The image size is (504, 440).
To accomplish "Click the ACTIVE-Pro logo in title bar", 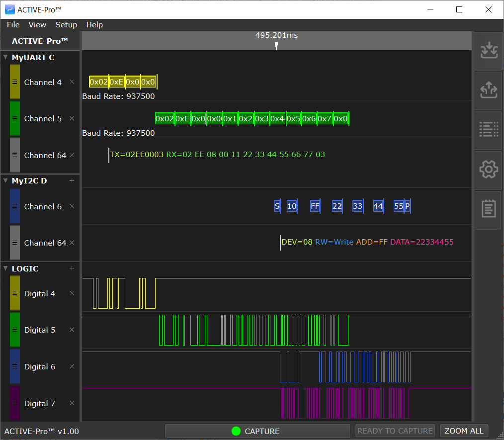I will (10, 9).
